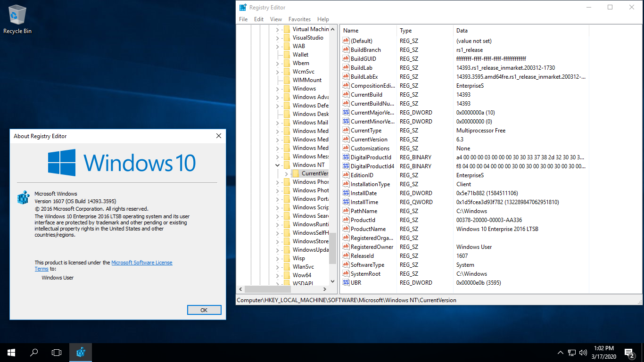
Task: Close the About Registry Editor dialog
Action: [218, 136]
